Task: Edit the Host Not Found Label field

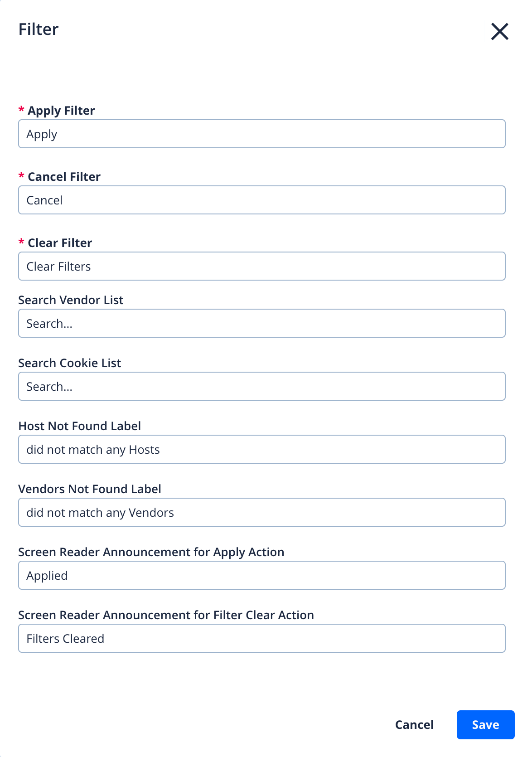Action: [261, 449]
